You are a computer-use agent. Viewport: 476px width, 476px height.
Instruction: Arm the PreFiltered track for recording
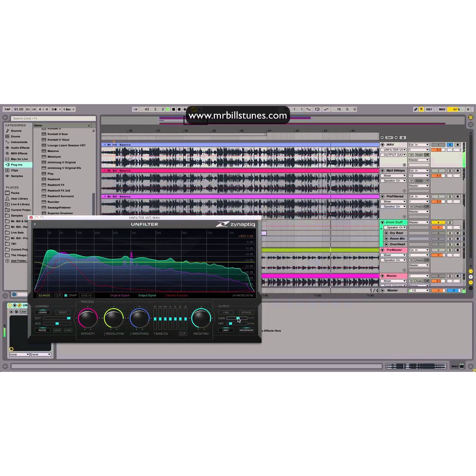[x=457, y=197]
